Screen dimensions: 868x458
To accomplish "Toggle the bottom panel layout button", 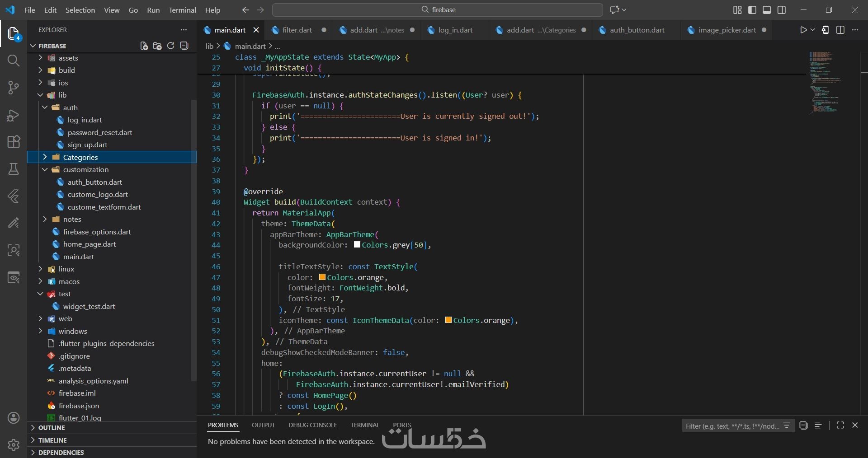I will pyautogui.click(x=767, y=10).
